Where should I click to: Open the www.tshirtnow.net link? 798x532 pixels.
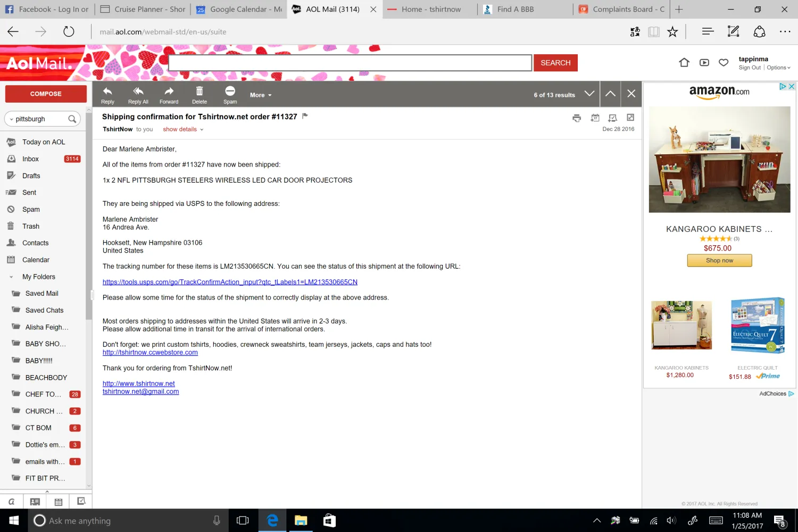138,384
